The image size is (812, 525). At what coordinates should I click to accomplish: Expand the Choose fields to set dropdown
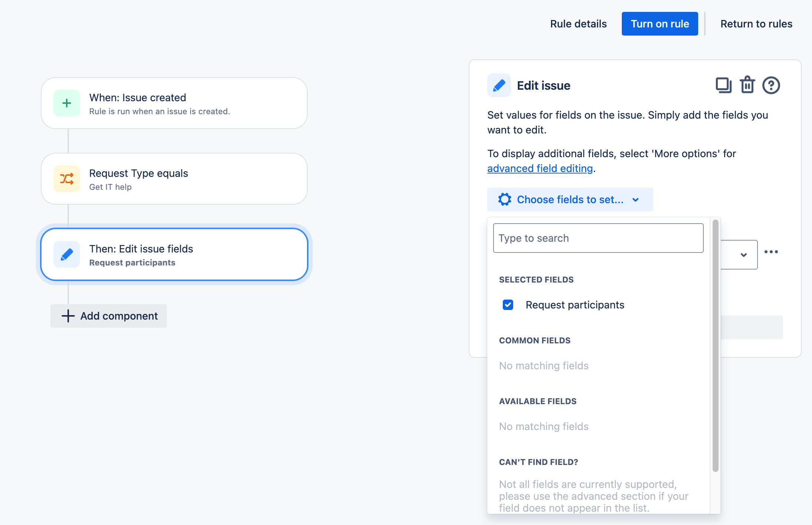(570, 199)
